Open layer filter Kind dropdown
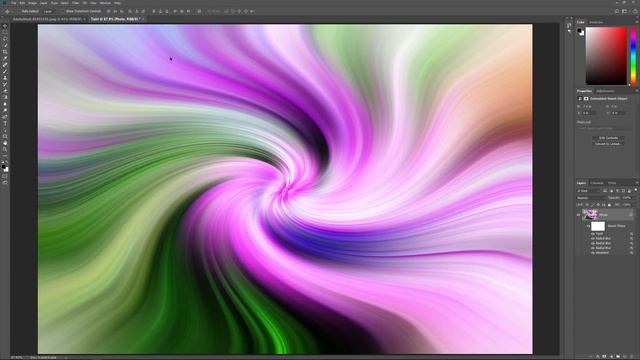 589,191
